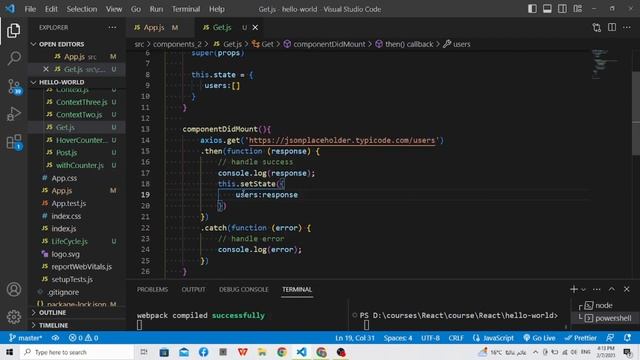The width and height of the screenshot is (640, 360).
Task: Switch to the Problems panel tab
Action: tap(152, 289)
